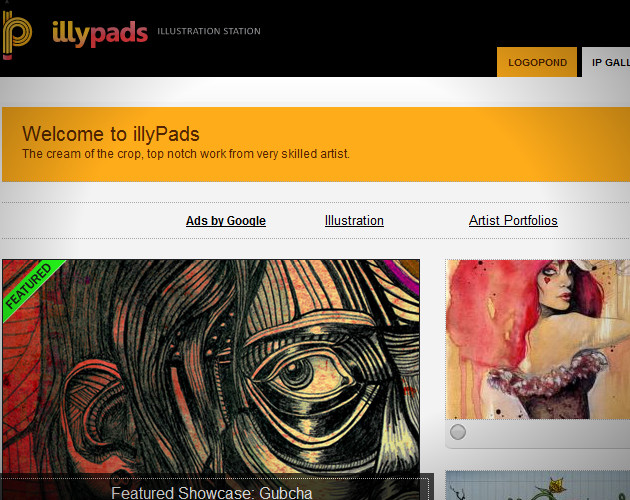Open the Ads by Google link
Image resolution: width=630 pixels, height=500 pixels.
click(x=226, y=221)
